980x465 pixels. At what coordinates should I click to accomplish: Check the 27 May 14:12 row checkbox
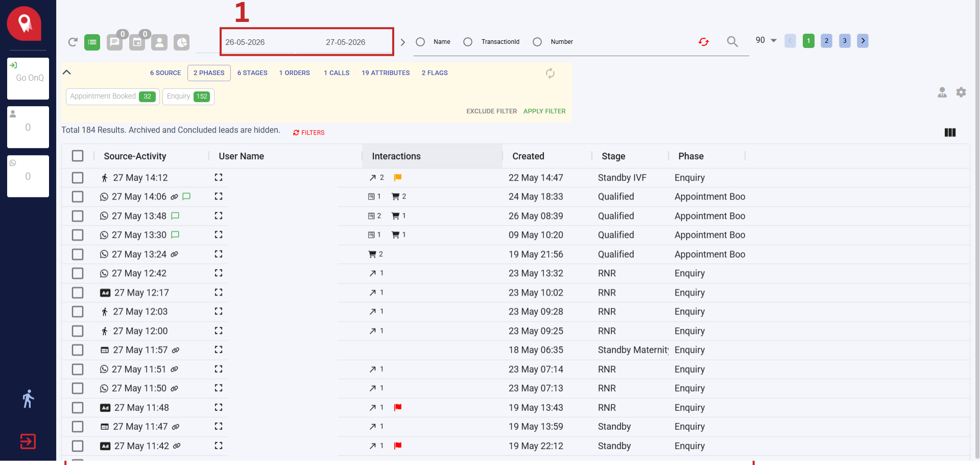point(78,178)
